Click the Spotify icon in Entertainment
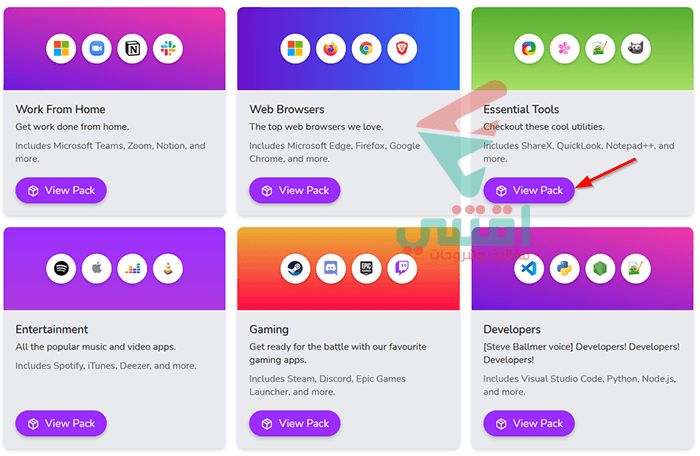Viewport: 700px width, 456px height. [x=61, y=268]
